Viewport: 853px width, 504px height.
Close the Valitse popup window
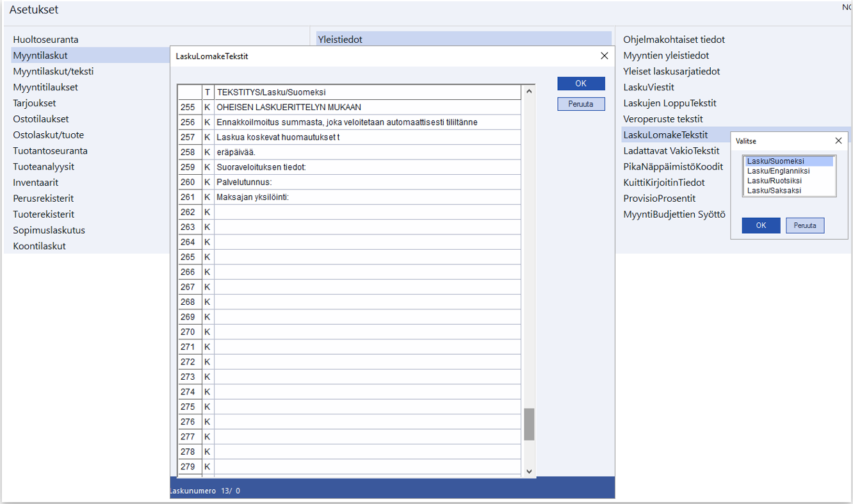click(838, 141)
